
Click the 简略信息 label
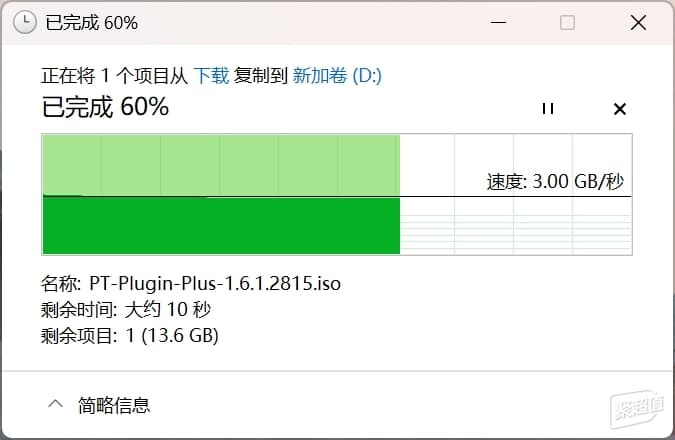tap(114, 405)
